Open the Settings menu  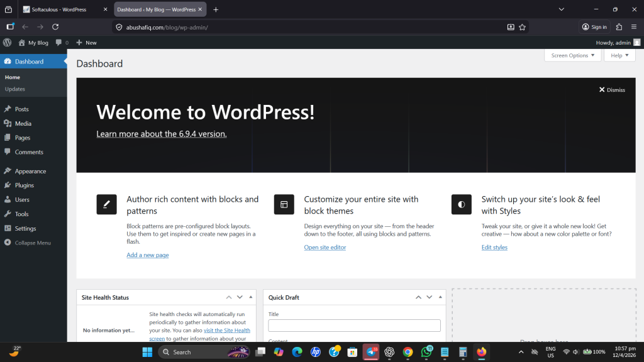pos(33,229)
